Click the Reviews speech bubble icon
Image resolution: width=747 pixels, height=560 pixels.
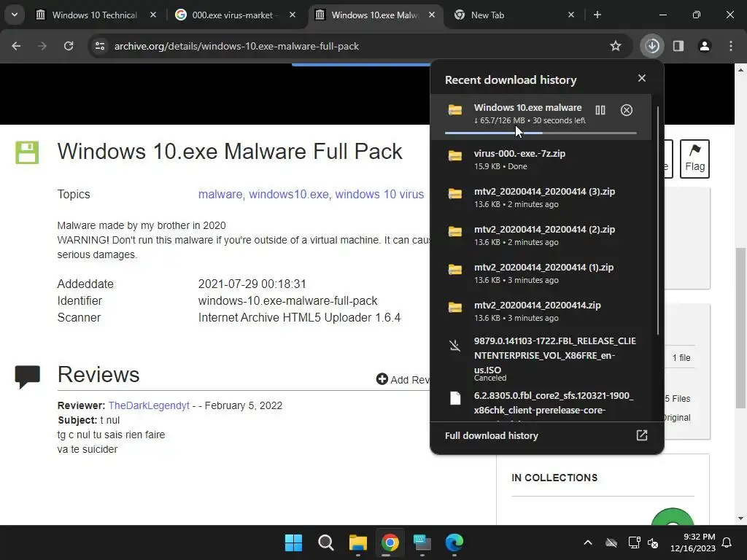pos(27,377)
